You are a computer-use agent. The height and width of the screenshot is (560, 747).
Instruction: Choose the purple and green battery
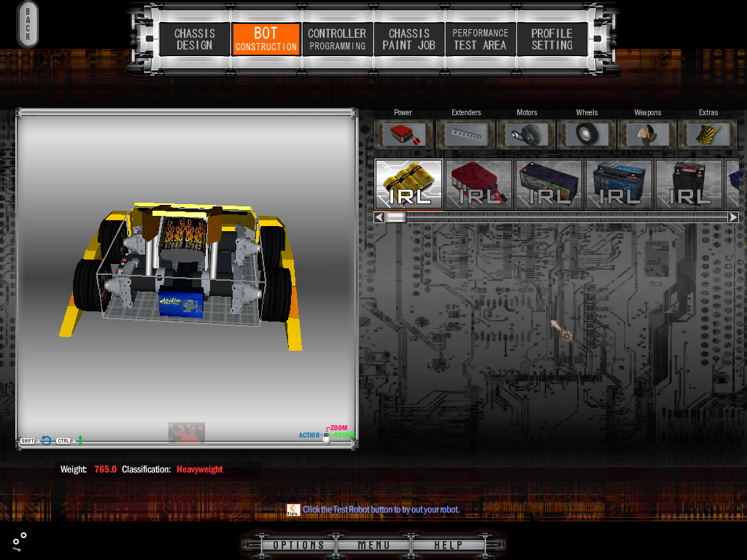pos(549,184)
